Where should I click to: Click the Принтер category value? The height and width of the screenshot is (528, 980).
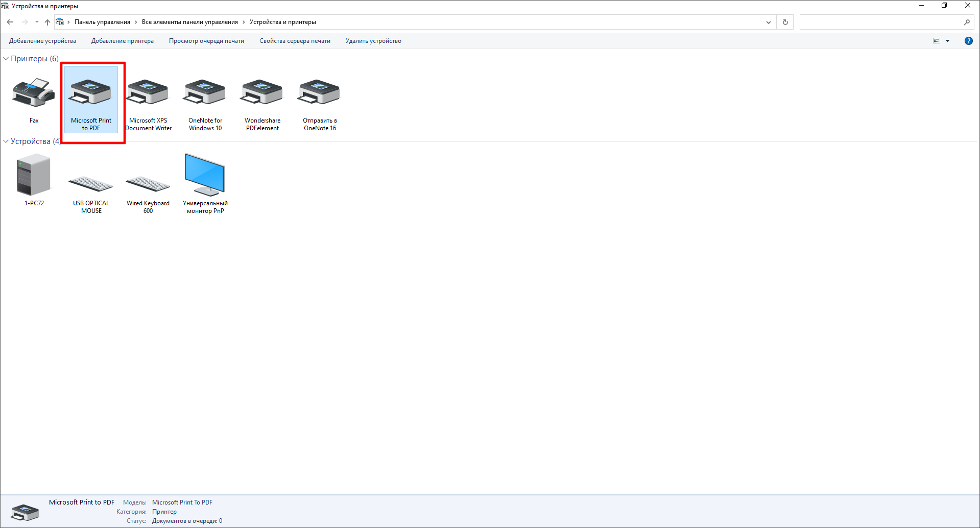[x=164, y=512]
